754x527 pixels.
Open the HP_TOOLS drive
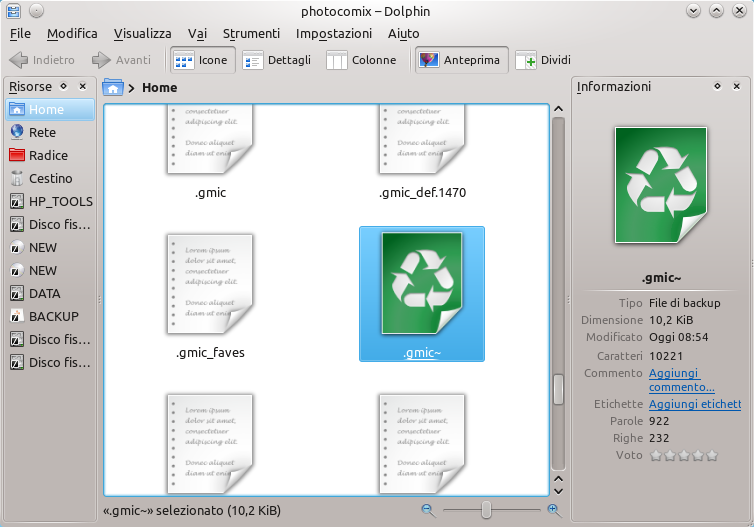coord(50,201)
